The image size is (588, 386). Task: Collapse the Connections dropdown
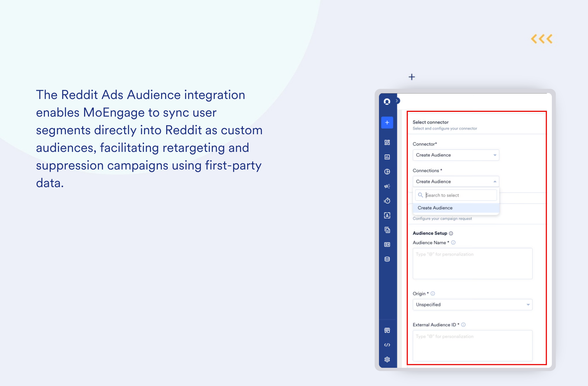pyautogui.click(x=456, y=182)
